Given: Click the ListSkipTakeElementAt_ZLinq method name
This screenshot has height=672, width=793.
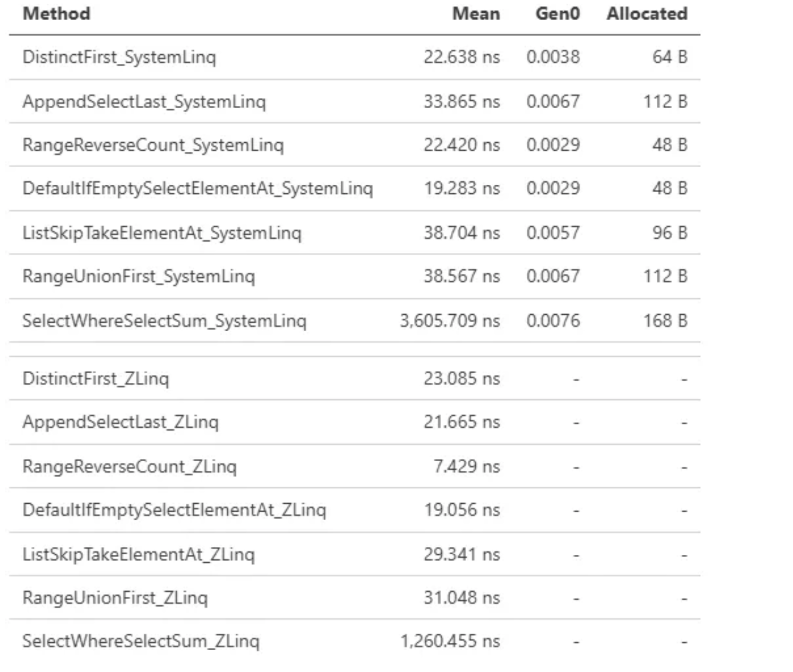Looking at the screenshot, I should click(x=138, y=554).
